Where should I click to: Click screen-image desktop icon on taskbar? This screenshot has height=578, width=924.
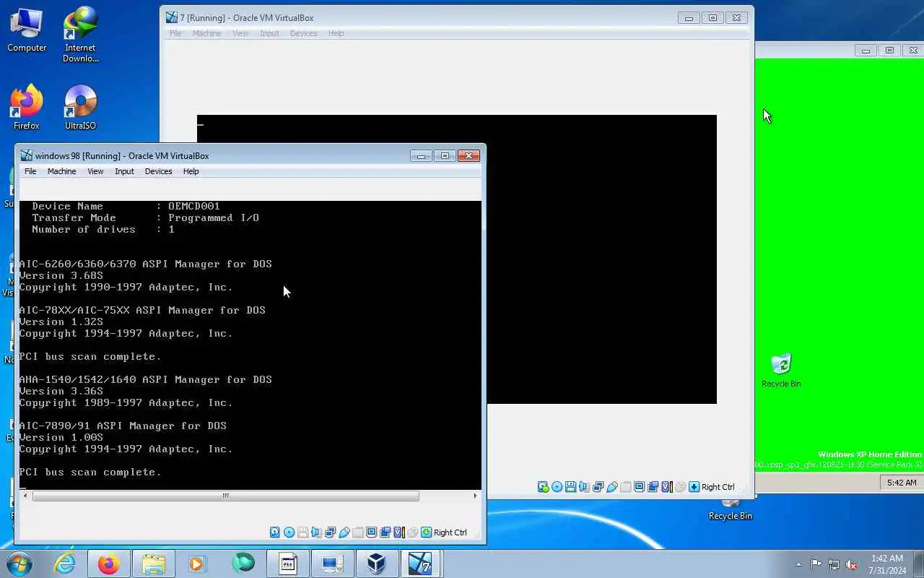click(332, 564)
